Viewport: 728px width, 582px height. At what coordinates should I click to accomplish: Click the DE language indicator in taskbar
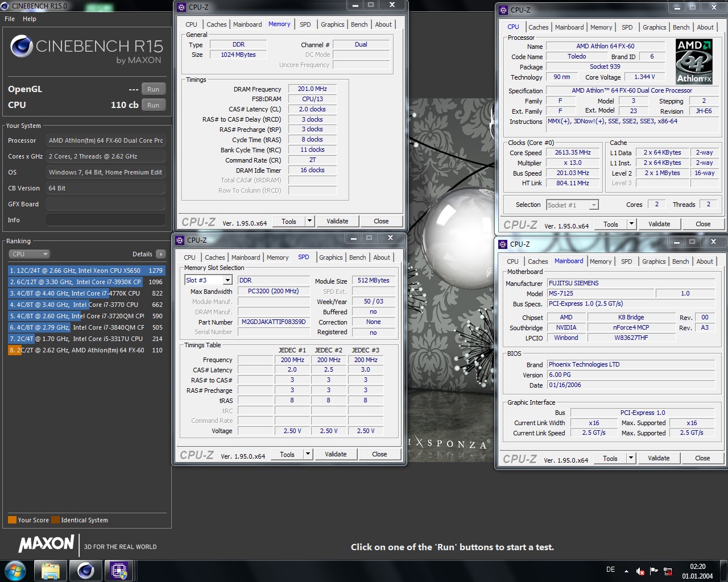tap(610, 569)
